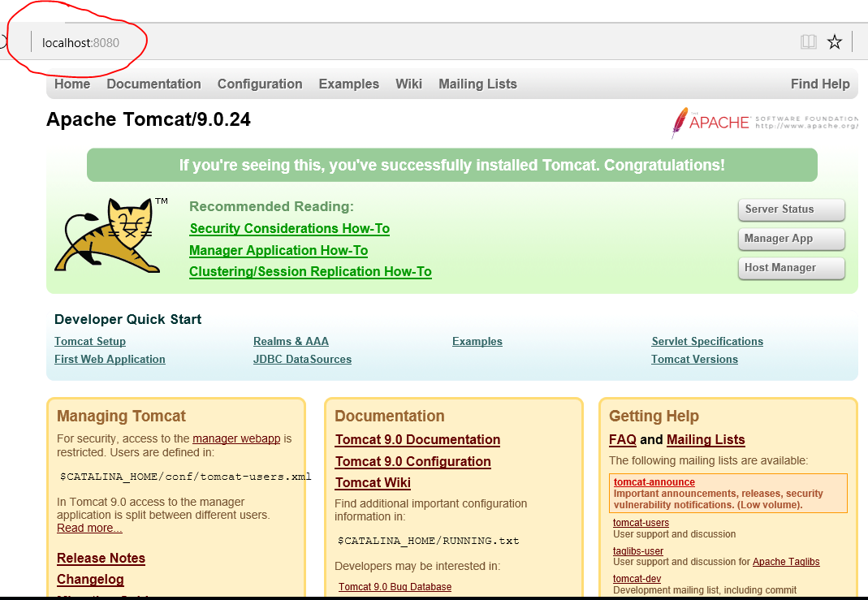This screenshot has width=868, height=600.
Task: Open Manager Application How-To link
Action: coord(279,251)
